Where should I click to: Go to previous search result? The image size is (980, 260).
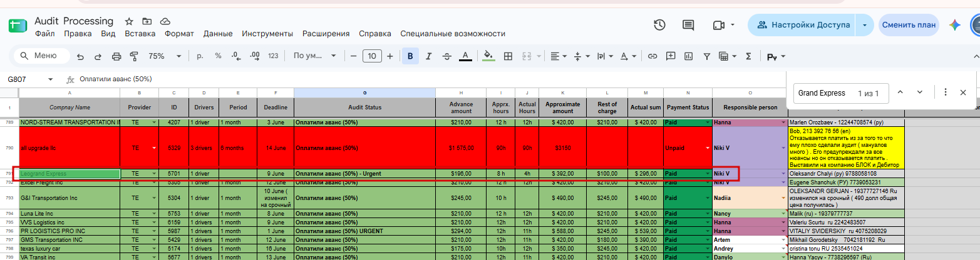pyautogui.click(x=900, y=92)
